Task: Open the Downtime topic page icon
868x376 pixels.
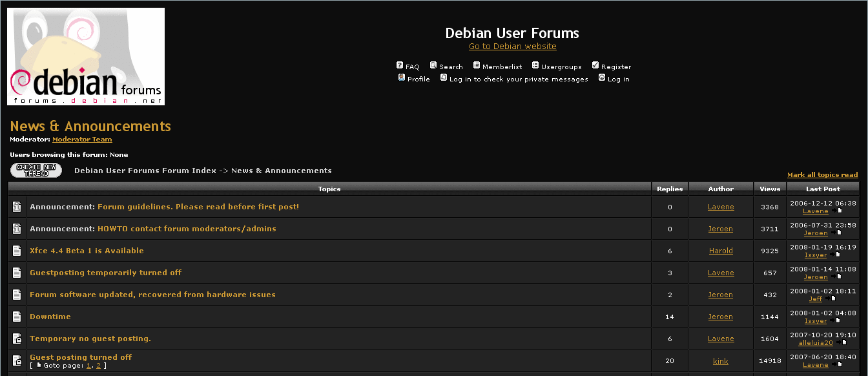Action: point(16,316)
